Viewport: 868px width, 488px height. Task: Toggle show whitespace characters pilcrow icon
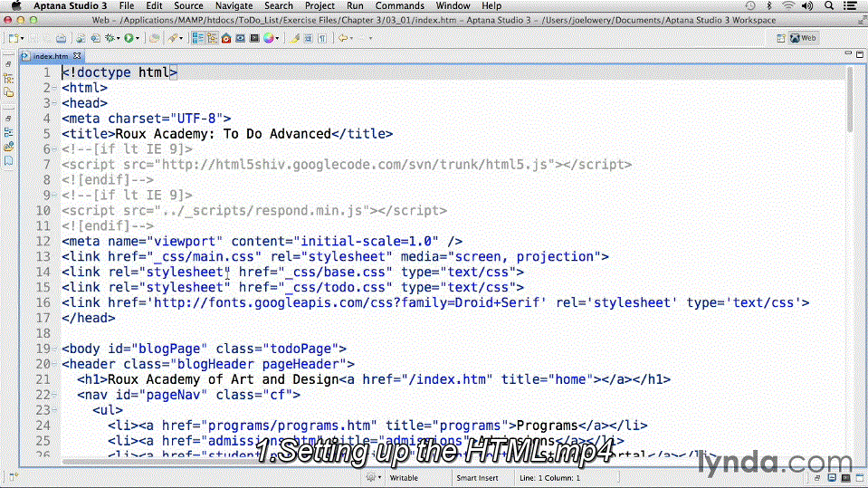pyautogui.click(x=322, y=38)
